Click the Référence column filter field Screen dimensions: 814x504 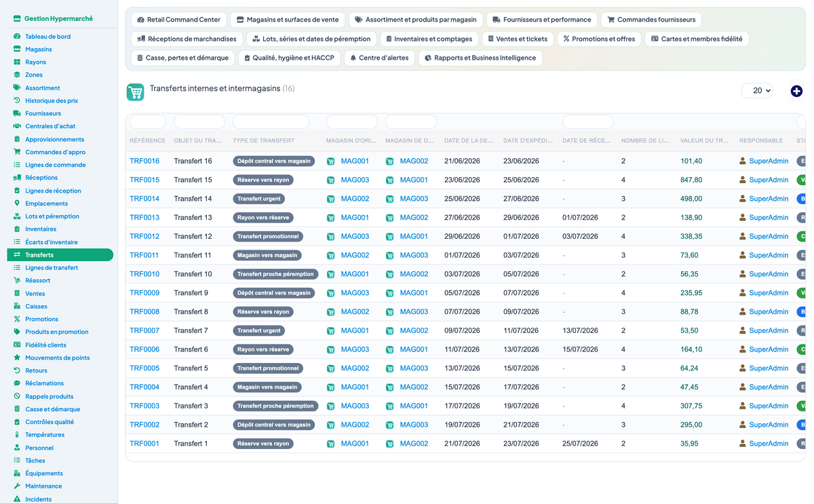coord(147,122)
